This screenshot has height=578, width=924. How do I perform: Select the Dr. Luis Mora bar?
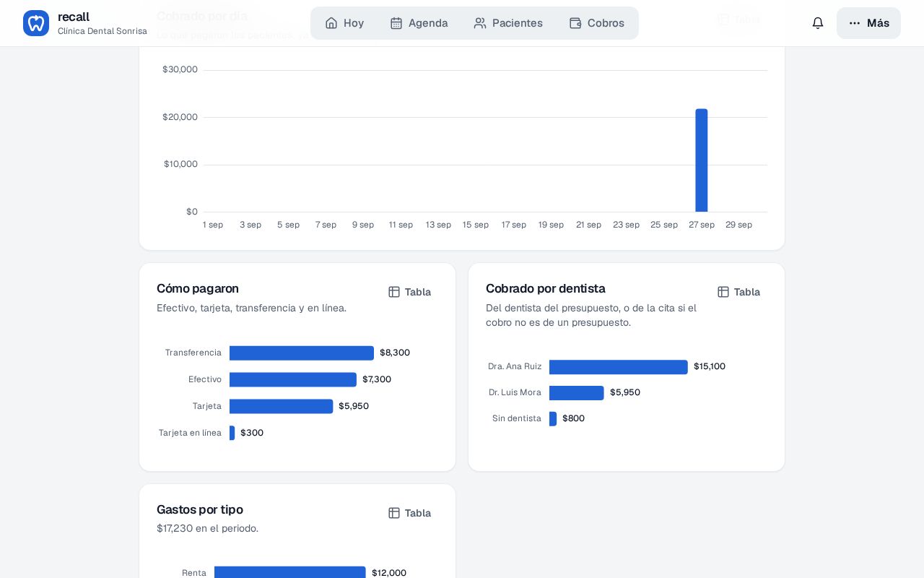(x=577, y=393)
